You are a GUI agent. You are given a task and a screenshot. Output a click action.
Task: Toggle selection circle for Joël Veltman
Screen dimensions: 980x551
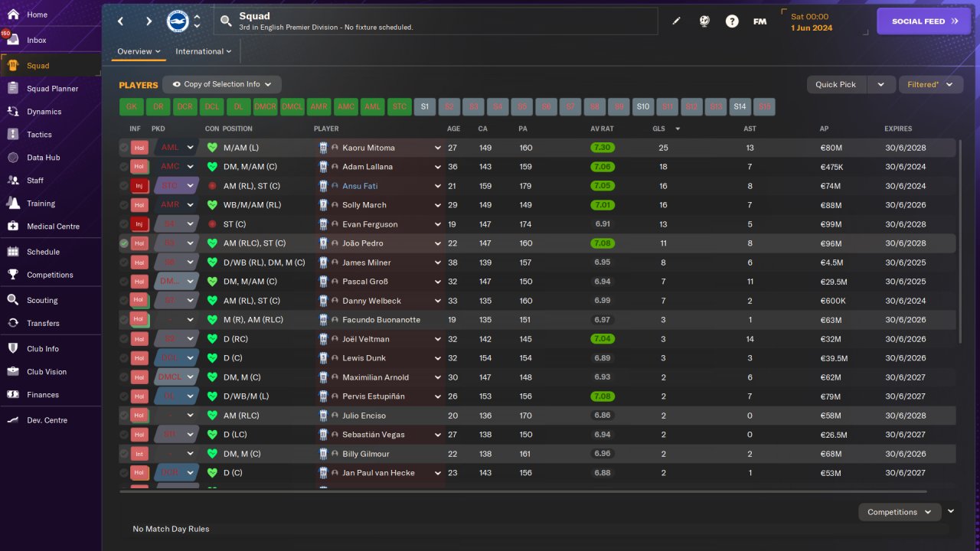(x=124, y=339)
